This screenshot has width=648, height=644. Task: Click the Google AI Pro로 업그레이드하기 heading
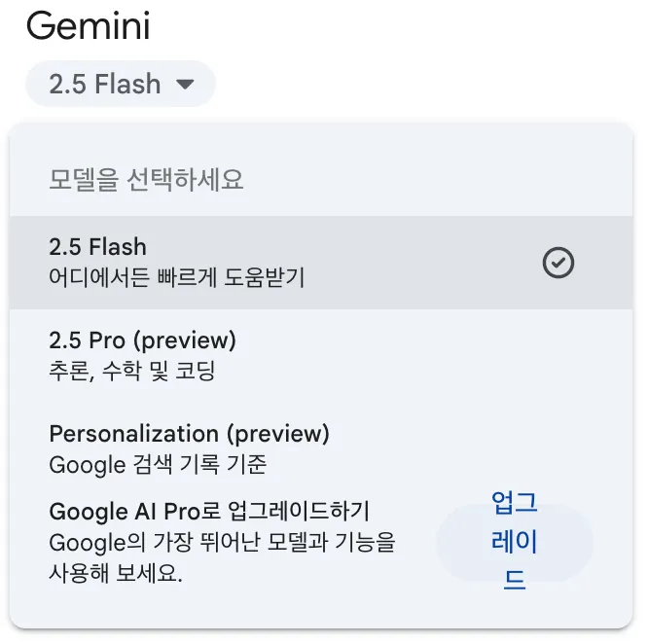[209, 511]
